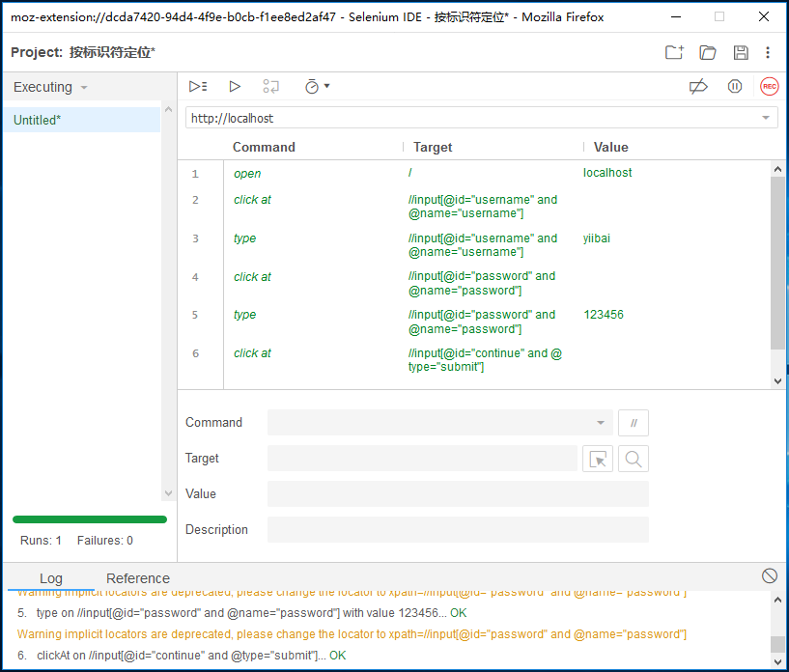Screen dimensions: 789x672
Task: Click the command table scrollbar thumb
Action: tap(777, 263)
